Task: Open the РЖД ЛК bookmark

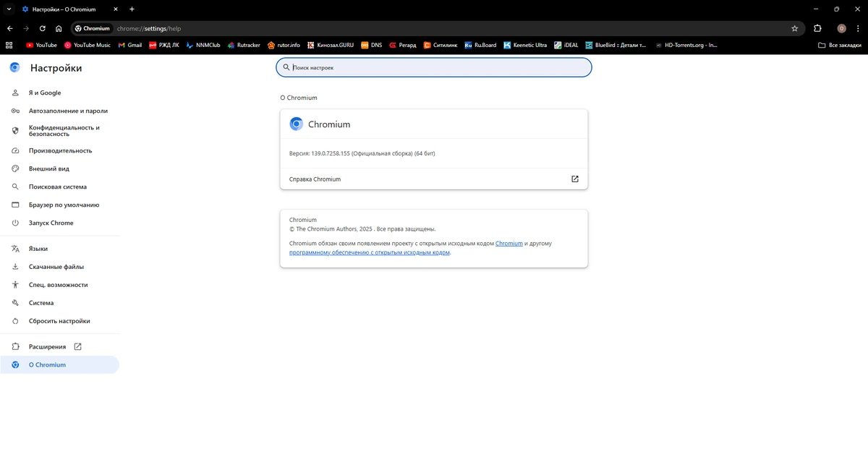Action: point(164,45)
